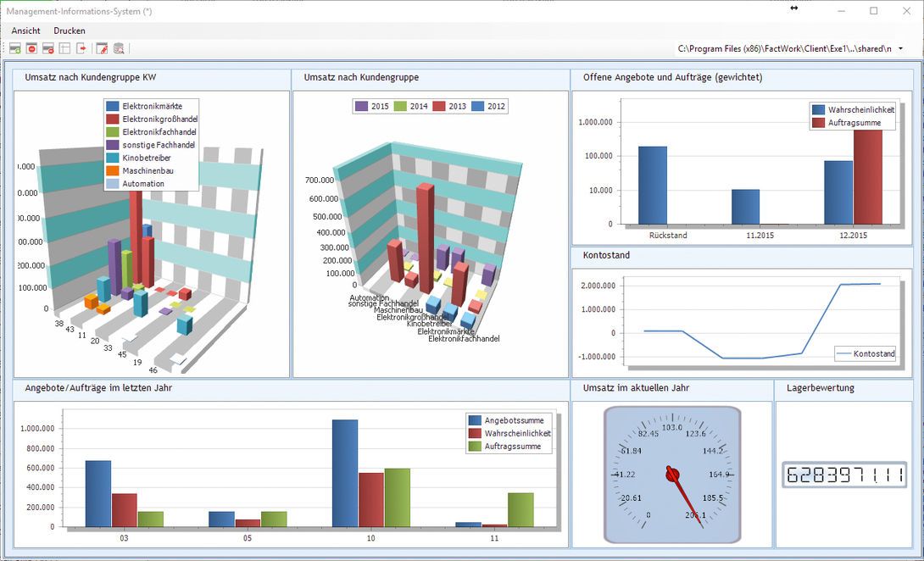Click the file path combo box text
Image resolution: width=924 pixels, height=561 pixels.
click(783, 49)
